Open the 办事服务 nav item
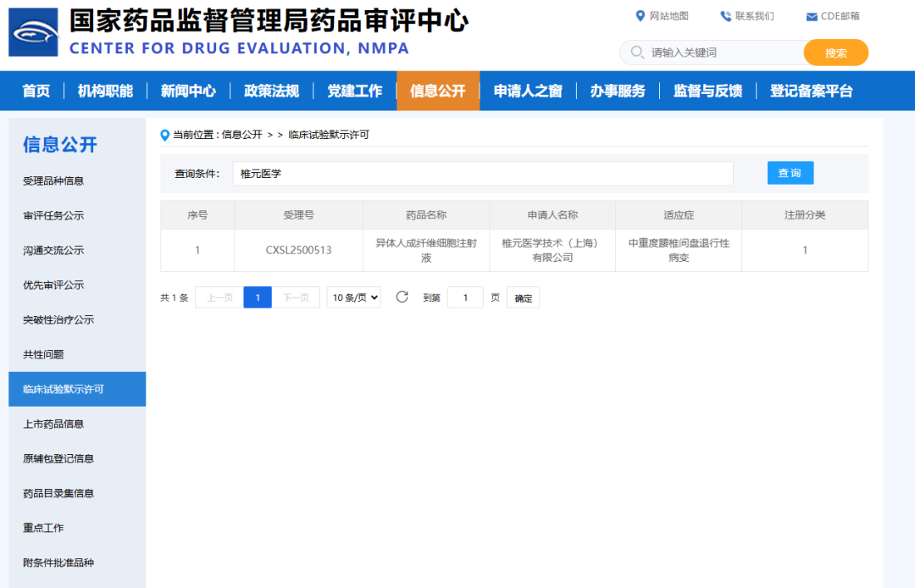 click(618, 91)
